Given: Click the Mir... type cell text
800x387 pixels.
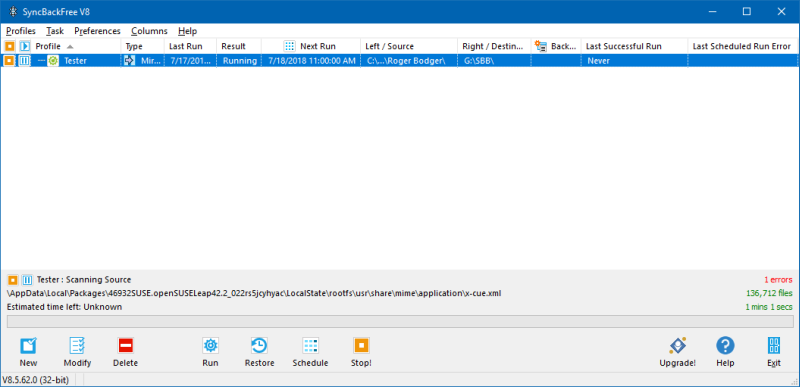Looking at the screenshot, I should (x=151, y=61).
